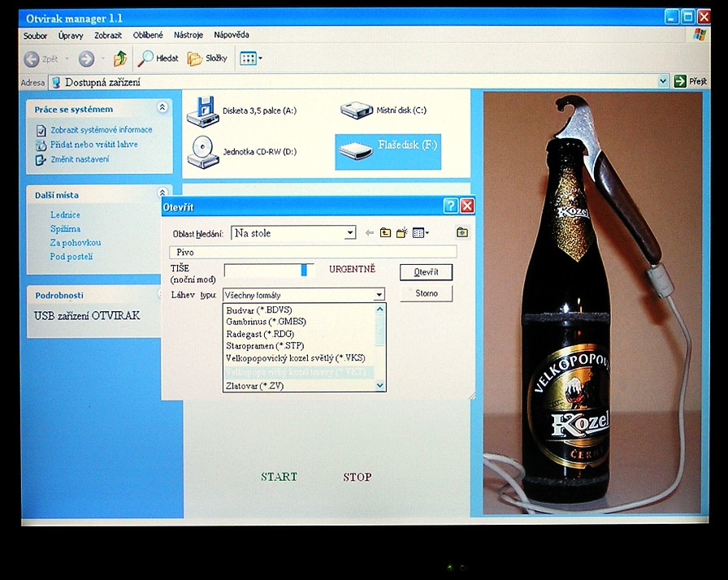Click Zobrazit systémové informace link
The width and height of the screenshot is (728, 580).
pos(101,130)
